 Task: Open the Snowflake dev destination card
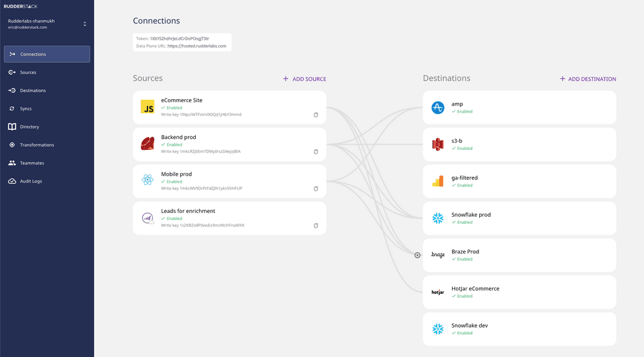tap(519, 329)
